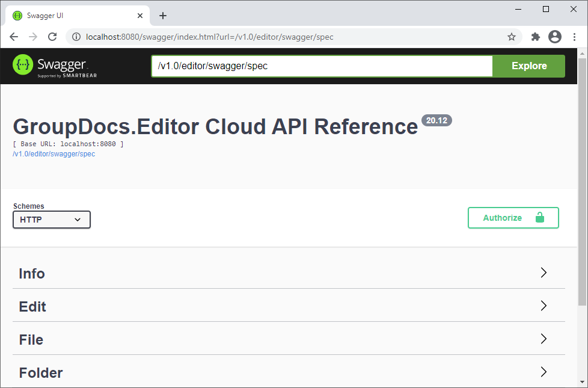Viewport: 588px width, 388px height.
Task: View site information icon in address bar
Action: click(76, 37)
